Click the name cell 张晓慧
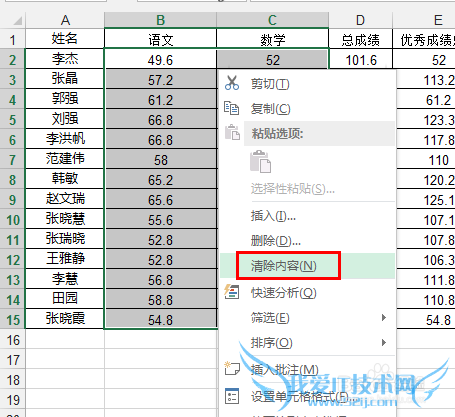455x417 pixels. click(x=65, y=219)
